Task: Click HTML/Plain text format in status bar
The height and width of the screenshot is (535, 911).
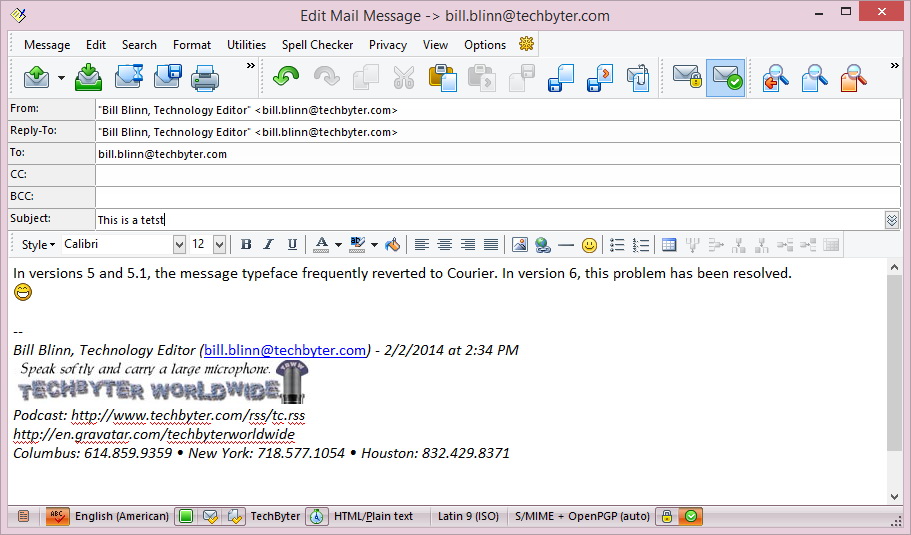Action: click(373, 516)
